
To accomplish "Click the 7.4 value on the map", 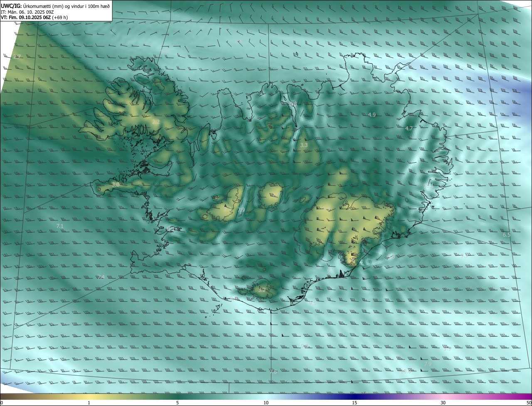I will 101,277.
